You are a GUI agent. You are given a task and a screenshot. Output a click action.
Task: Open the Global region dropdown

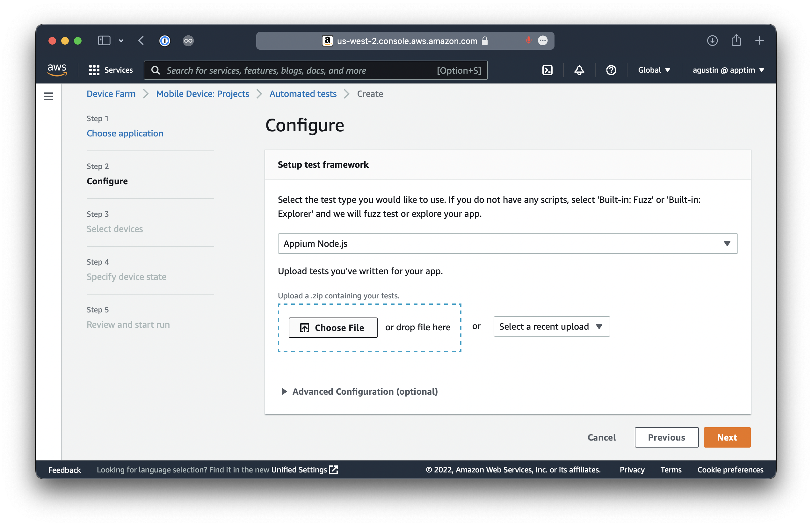pos(654,70)
